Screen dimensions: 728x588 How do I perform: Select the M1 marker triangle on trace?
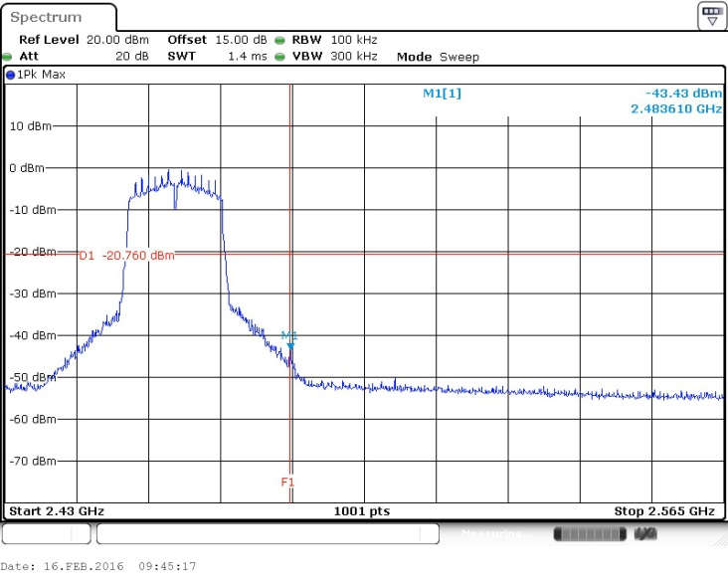click(290, 346)
